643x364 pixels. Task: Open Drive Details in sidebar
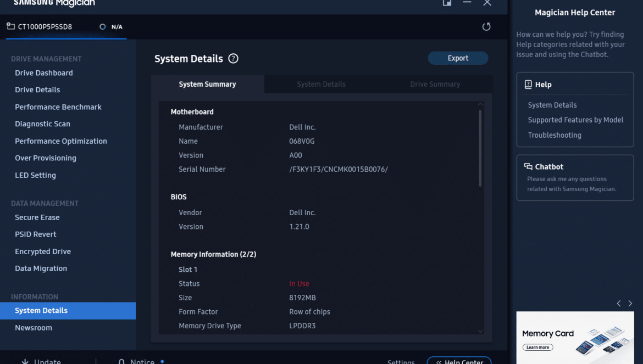pos(37,89)
